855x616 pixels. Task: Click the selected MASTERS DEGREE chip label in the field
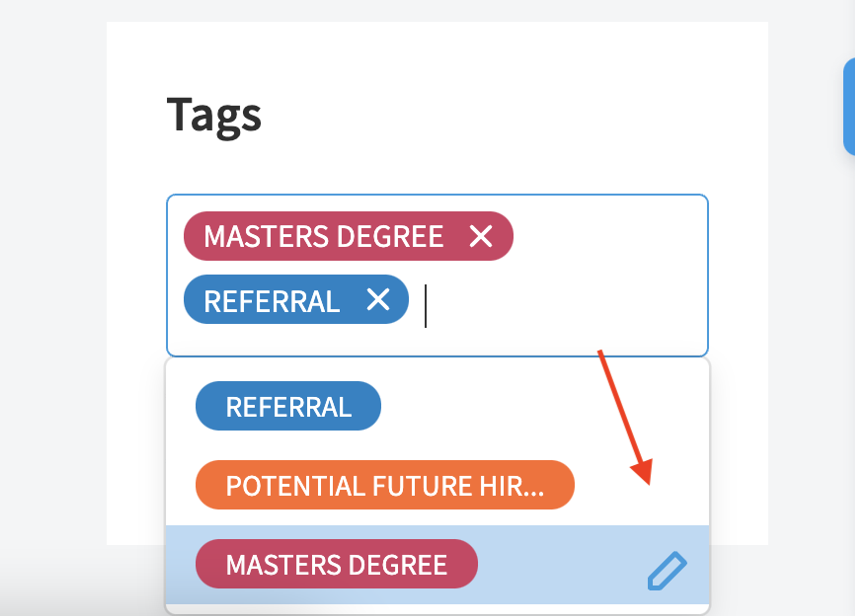(324, 236)
